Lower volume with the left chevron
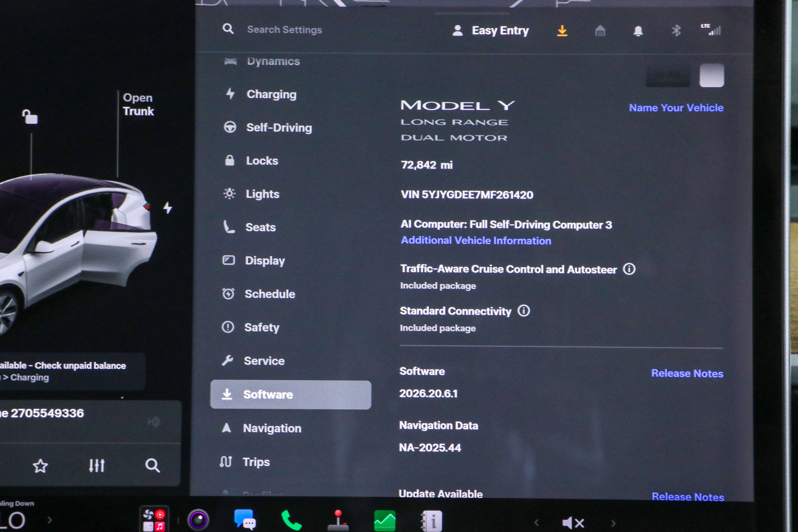Viewport: 798px width, 532px height. pyautogui.click(x=537, y=523)
